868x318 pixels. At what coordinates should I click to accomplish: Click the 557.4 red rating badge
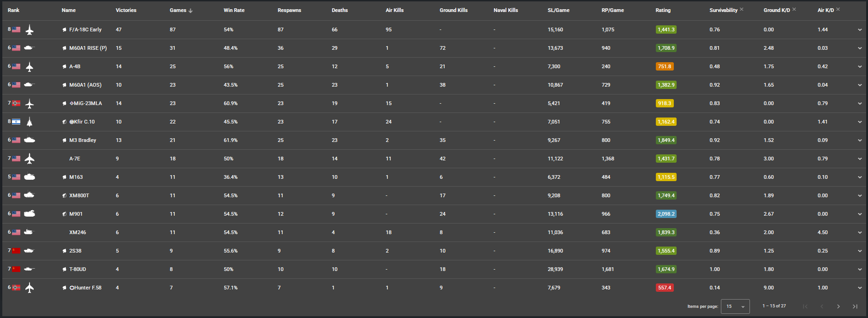click(665, 288)
